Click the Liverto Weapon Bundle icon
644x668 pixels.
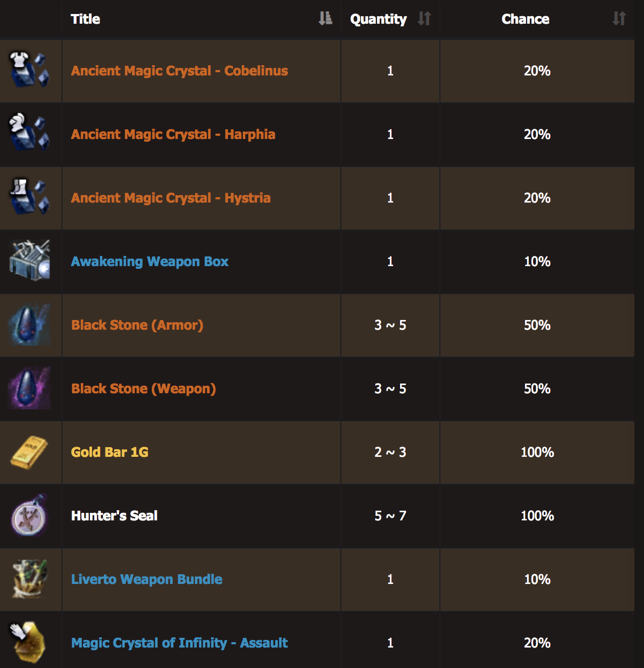(30, 579)
